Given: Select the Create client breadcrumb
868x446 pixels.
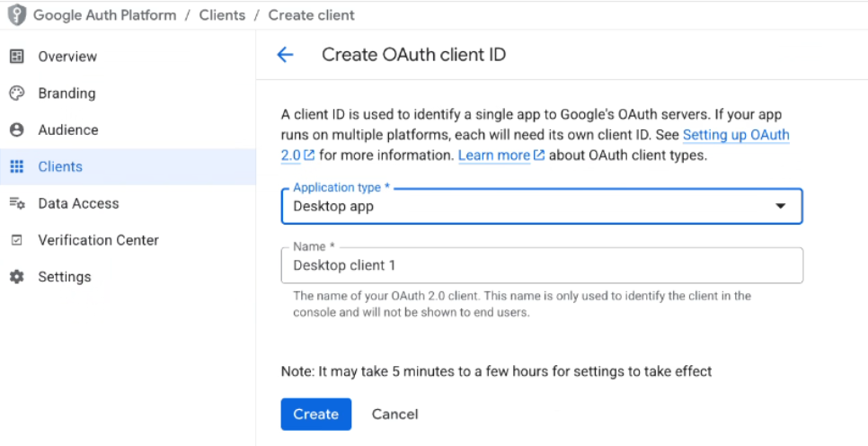Looking at the screenshot, I should pyautogui.click(x=310, y=15).
